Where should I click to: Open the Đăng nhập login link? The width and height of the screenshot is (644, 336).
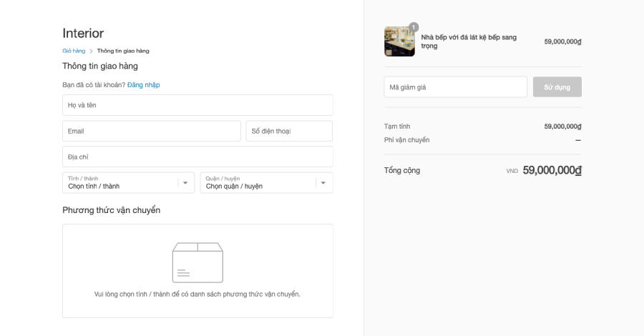[x=143, y=85]
